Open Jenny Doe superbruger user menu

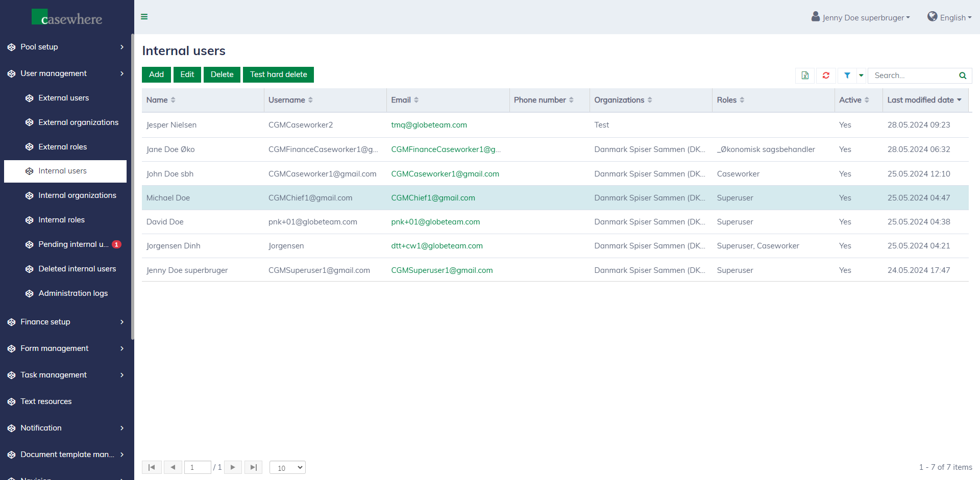(x=861, y=17)
